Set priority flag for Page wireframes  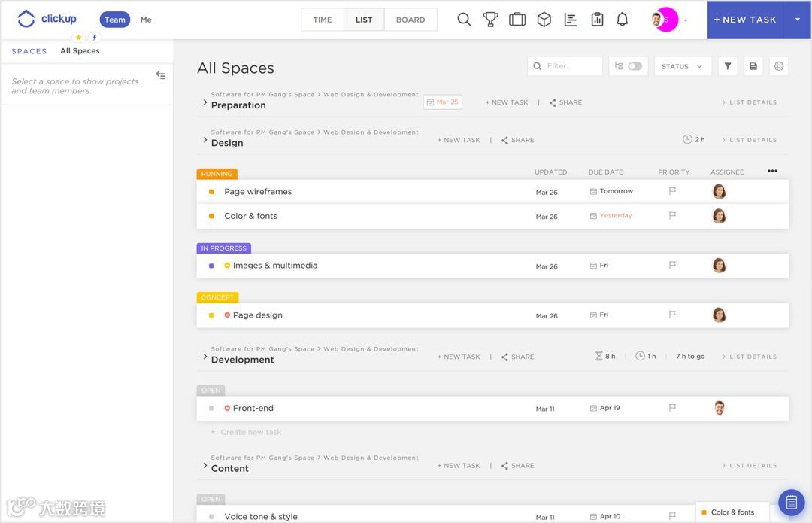(x=672, y=191)
